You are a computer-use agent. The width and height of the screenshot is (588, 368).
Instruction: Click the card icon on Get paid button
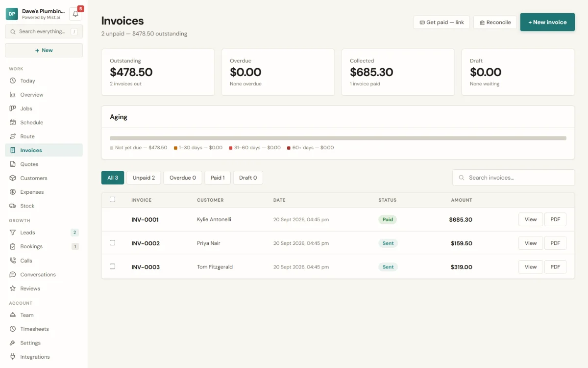(x=422, y=23)
